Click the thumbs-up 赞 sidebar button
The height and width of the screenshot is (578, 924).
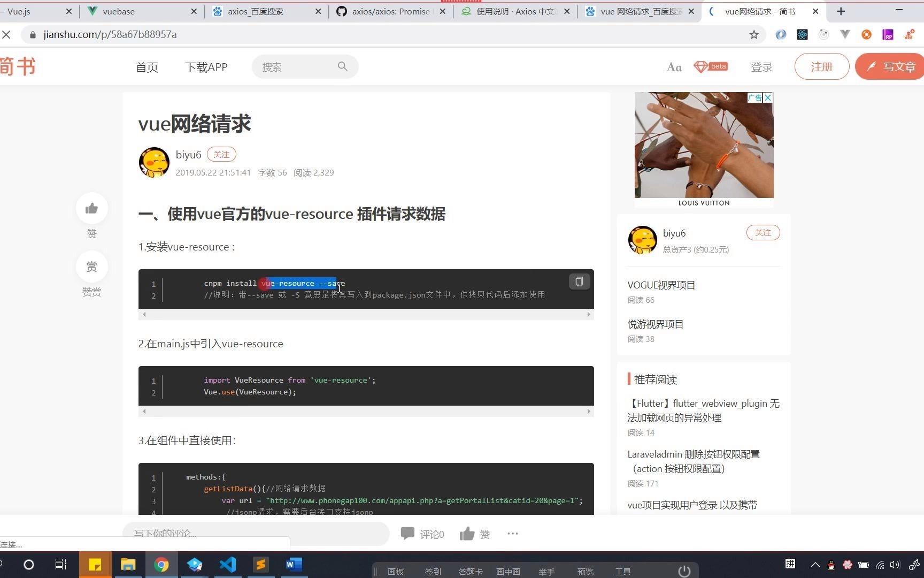(92, 208)
